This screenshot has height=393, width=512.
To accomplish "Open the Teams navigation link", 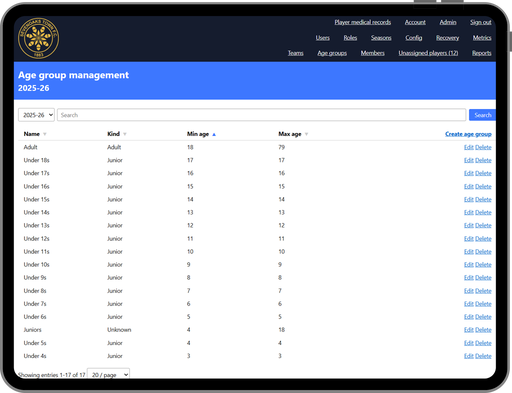I will coord(296,53).
